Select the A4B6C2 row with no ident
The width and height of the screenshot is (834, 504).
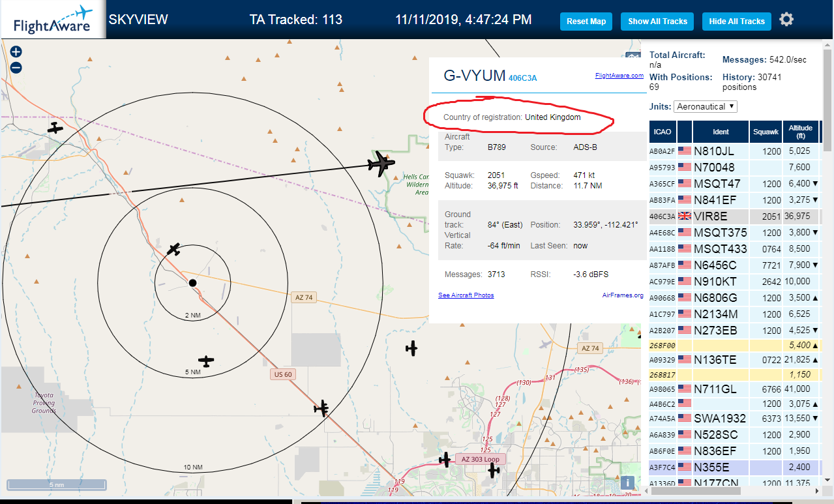click(x=734, y=404)
